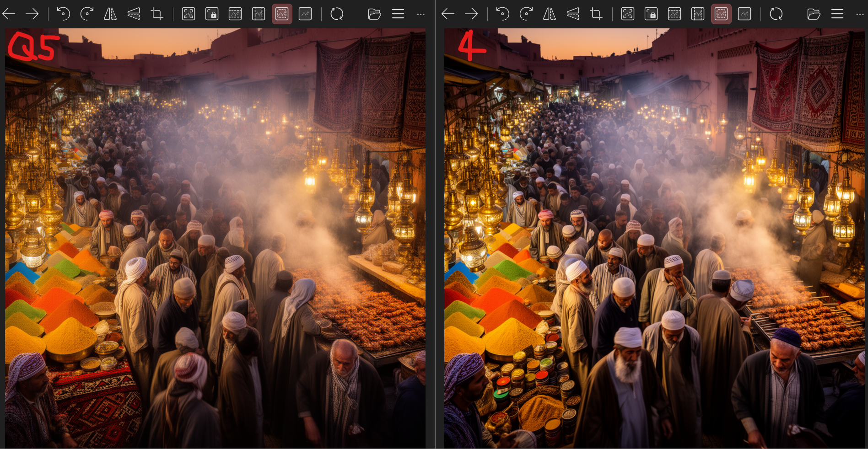Open file folder in right viewer
Screen dimensions: 868x449
pyautogui.click(x=814, y=14)
